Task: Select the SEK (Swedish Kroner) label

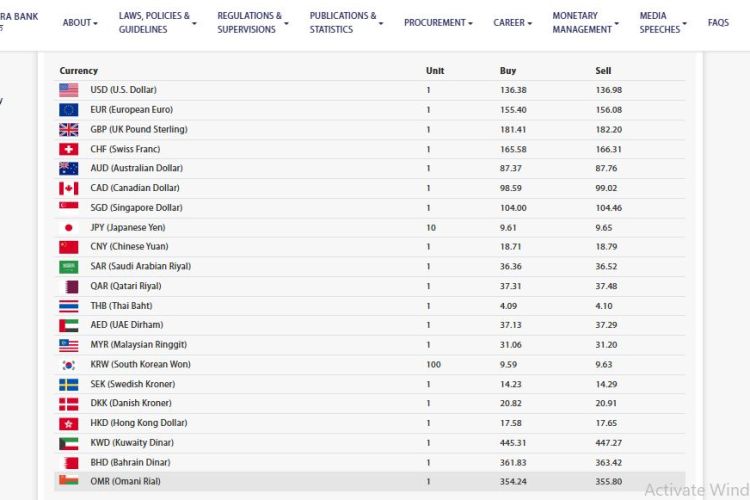Action: click(x=133, y=384)
